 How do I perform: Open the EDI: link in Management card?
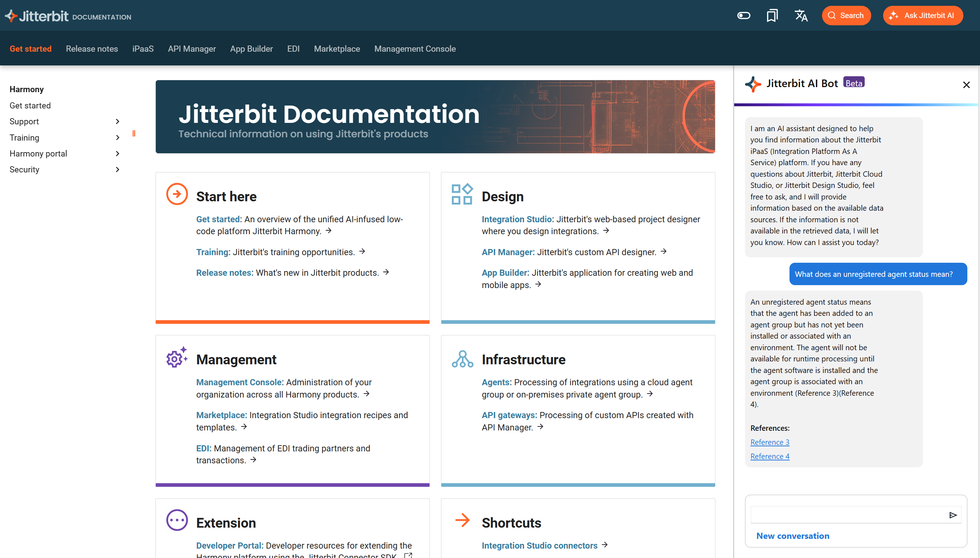coord(204,448)
